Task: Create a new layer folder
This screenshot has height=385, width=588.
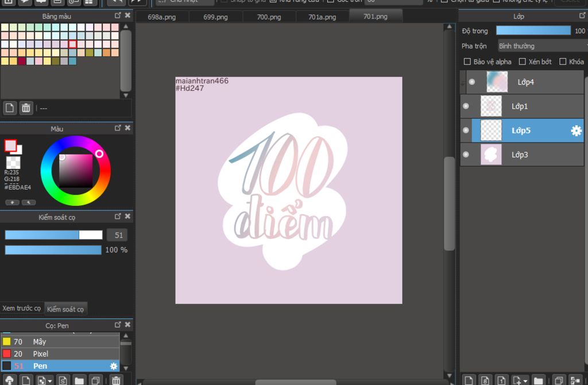Action: (538, 380)
